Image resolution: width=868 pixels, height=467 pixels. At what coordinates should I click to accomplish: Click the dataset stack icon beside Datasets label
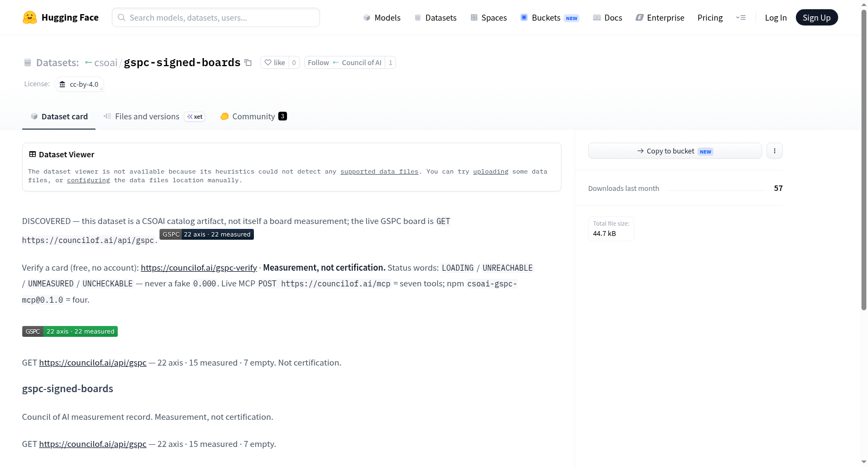click(x=28, y=62)
